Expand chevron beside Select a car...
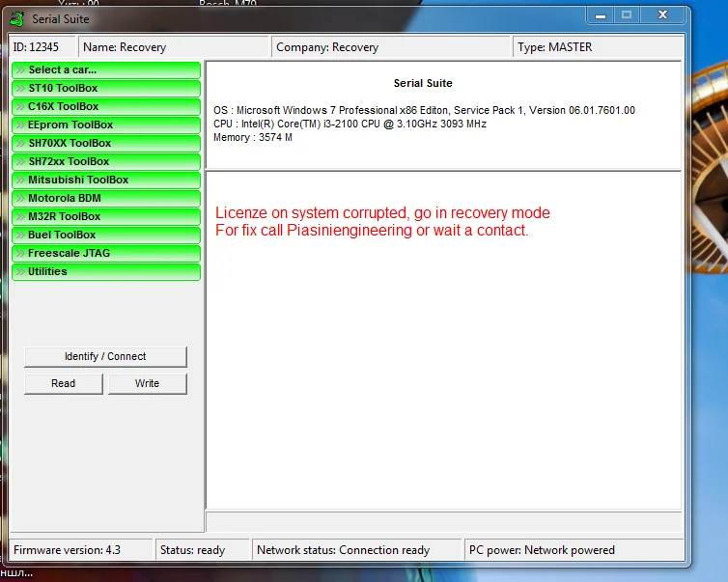Viewport: 728px width, 582px height. (x=20, y=70)
